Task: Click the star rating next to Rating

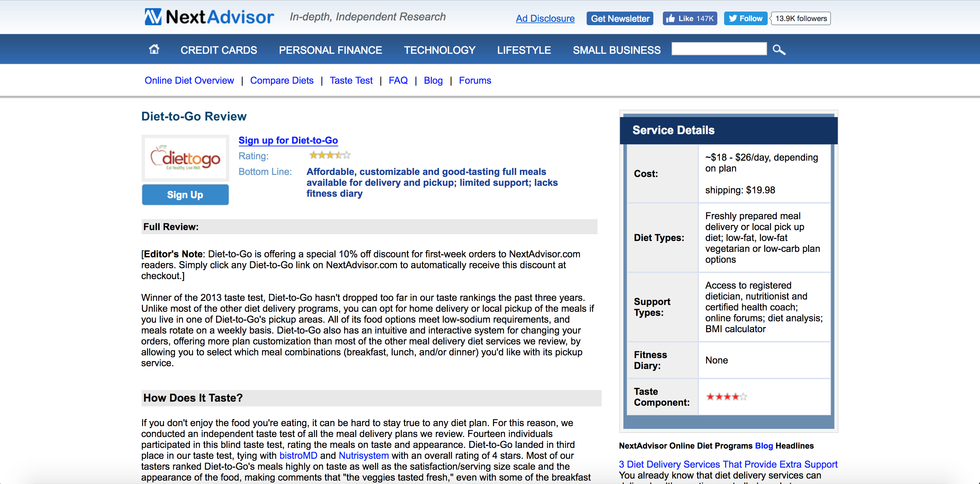Action: 330,155
